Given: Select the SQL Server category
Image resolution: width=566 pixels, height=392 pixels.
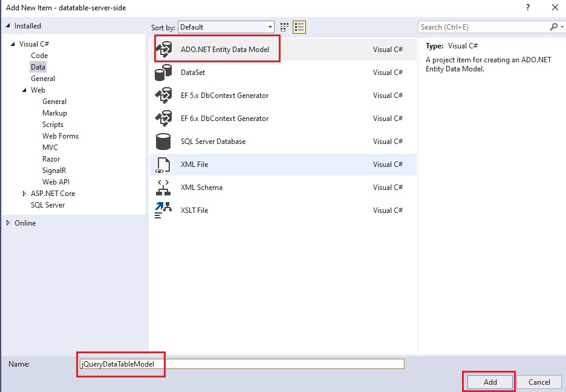Looking at the screenshot, I should [x=48, y=205].
